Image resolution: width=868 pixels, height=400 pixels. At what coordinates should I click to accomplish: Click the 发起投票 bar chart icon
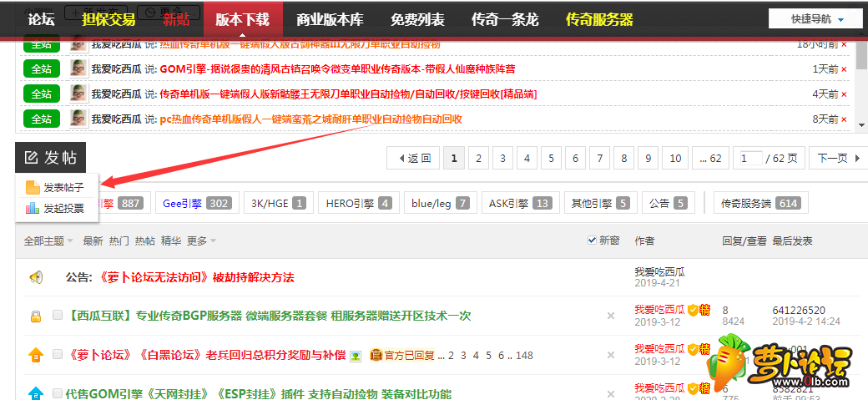click(x=33, y=209)
